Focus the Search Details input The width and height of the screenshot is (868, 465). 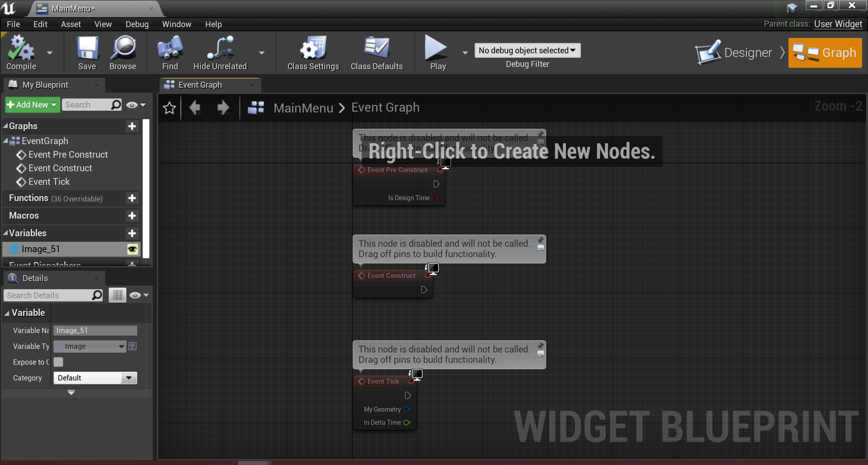coord(47,296)
